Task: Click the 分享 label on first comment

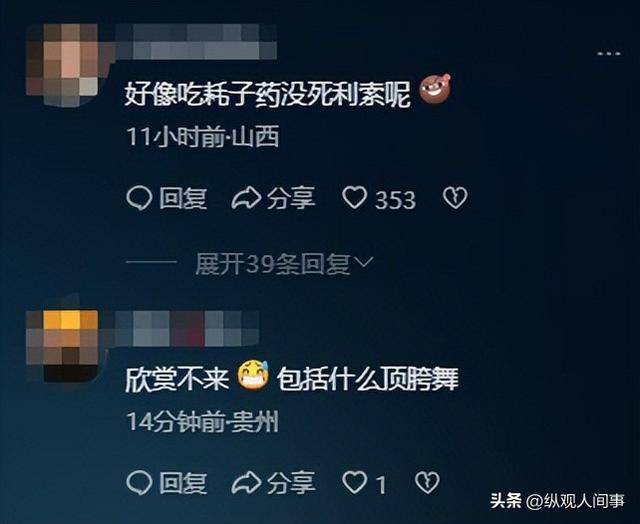Action: pos(291,198)
